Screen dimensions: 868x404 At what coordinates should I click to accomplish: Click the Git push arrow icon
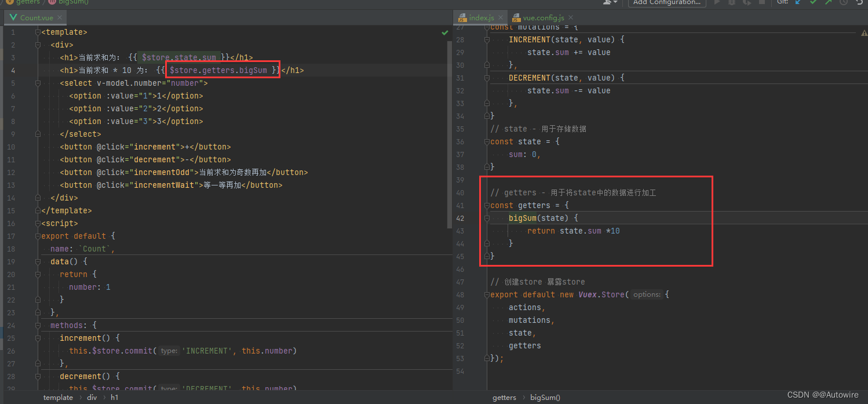pos(828,2)
